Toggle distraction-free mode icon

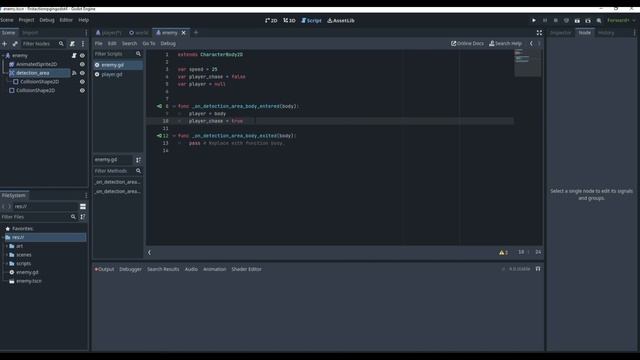(x=539, y=33)
